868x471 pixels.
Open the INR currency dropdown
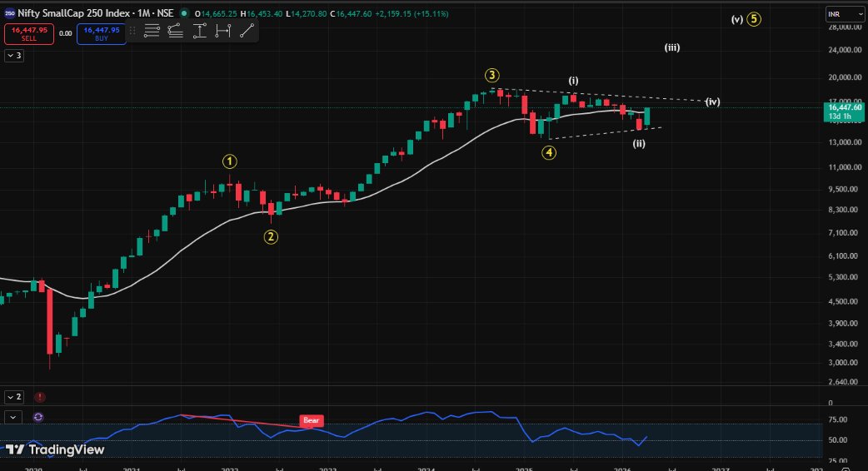845,14
